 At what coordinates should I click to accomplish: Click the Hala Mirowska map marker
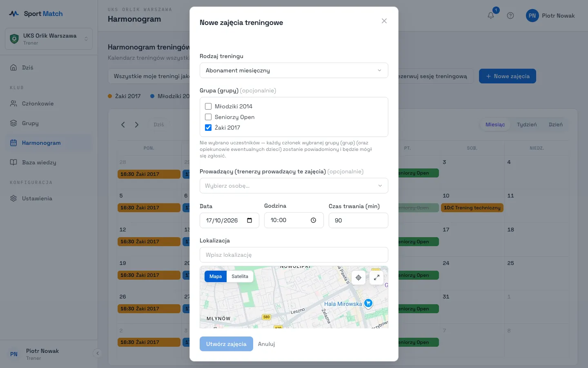tap(368, 303)
